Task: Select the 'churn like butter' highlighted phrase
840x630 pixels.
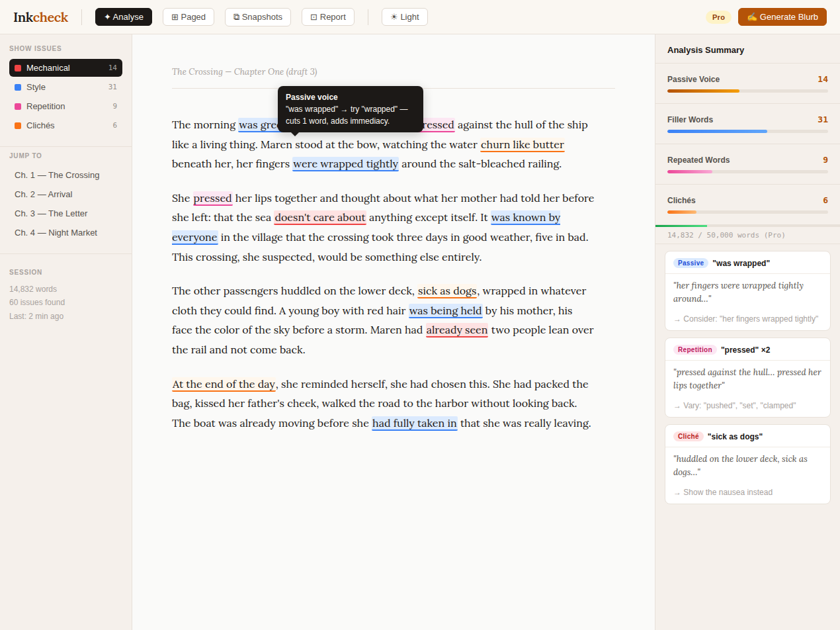Action: pos(522,144)
